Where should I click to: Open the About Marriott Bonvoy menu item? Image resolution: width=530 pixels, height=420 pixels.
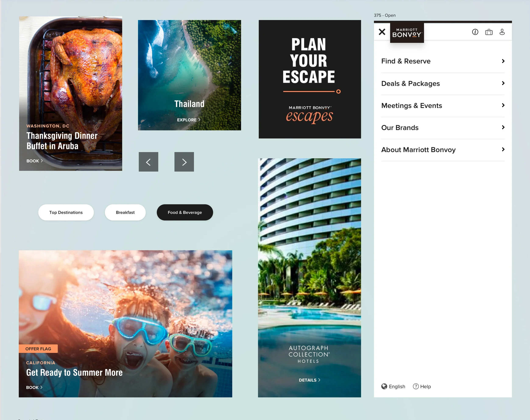coord(443,150)
